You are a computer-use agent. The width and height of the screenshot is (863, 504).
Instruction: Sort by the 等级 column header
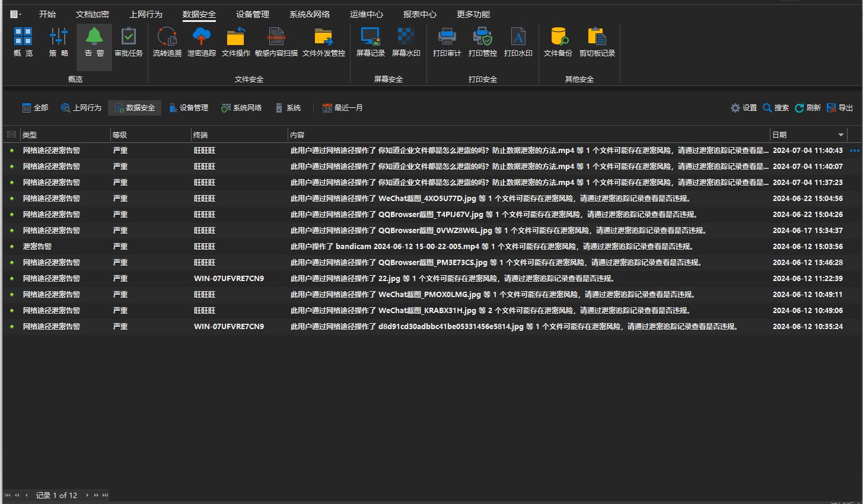tap(151, 135)
